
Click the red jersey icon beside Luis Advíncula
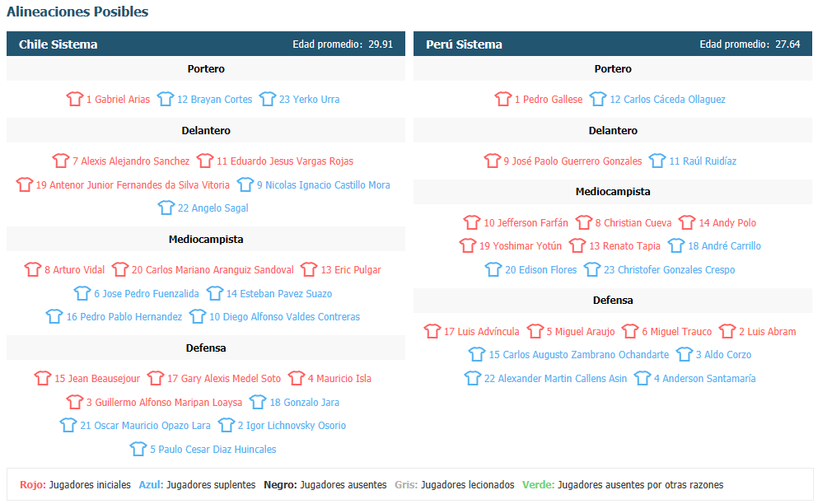[x=432, y=331]
